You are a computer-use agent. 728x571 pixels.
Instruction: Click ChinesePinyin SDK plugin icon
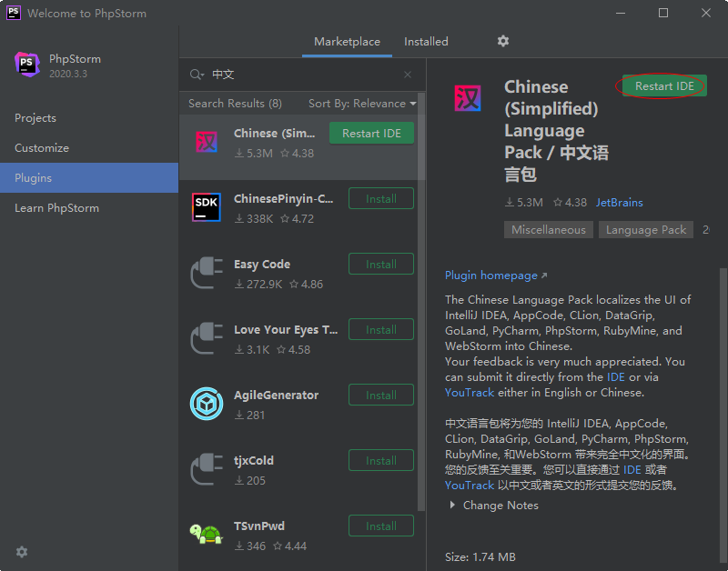point(207,207)
